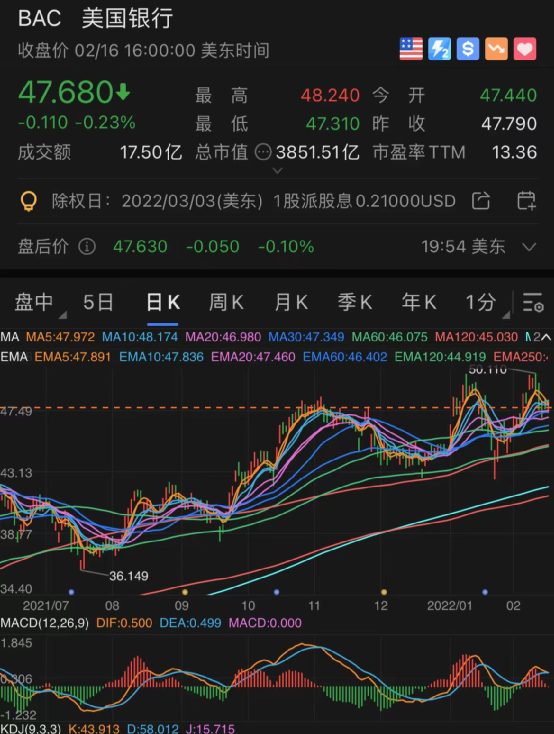
Task: Tap the DIF:0.500 MACD value
Action: pyautogui.click(x=124, y=623)
